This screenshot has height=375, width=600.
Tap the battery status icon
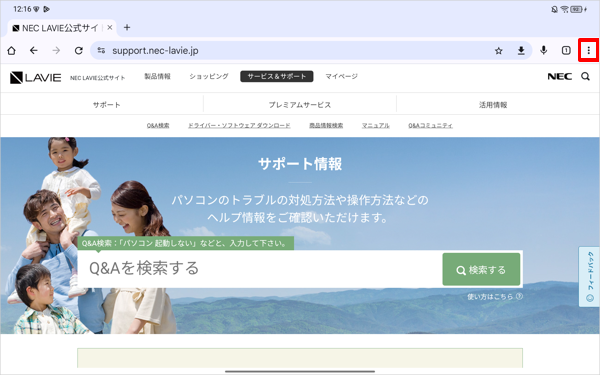pyautogui.click(x=576, y=9)
